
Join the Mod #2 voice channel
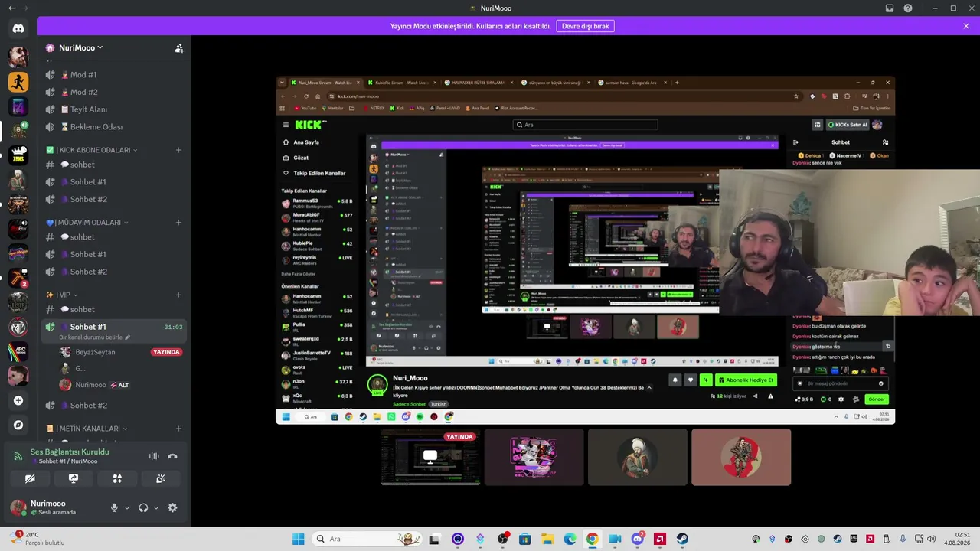coord(113,92)
